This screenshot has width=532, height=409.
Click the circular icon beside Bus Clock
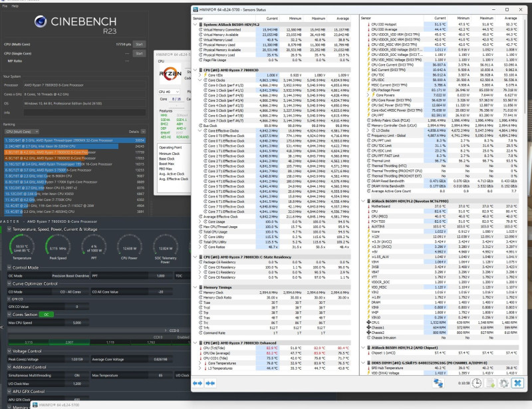click(201, 126)
